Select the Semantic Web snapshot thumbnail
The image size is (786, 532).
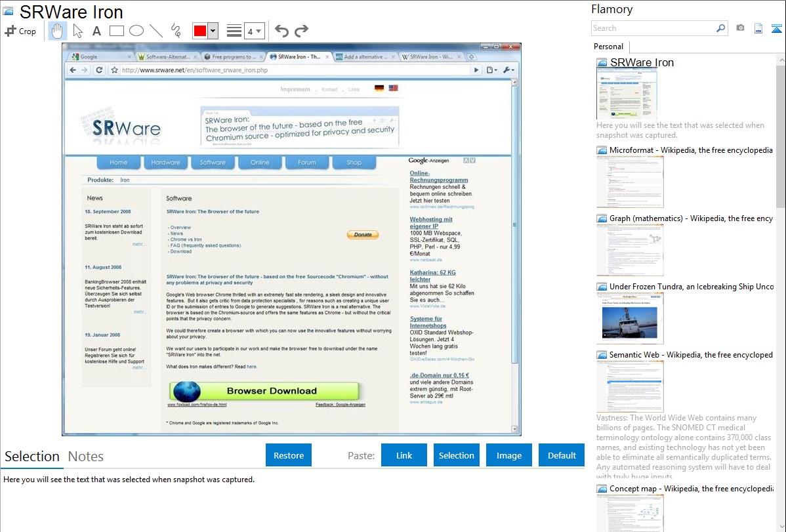tap(630, 386)
